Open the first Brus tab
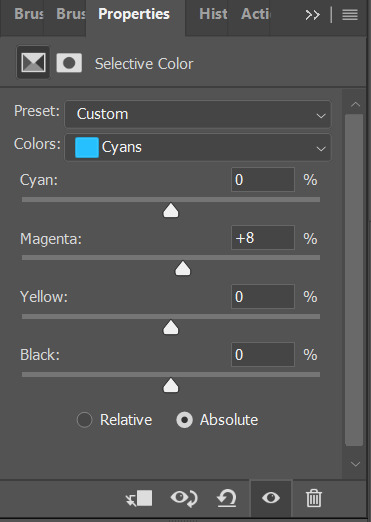The height and width of the screenshot is (522, 371). click(x=29, y=14)
